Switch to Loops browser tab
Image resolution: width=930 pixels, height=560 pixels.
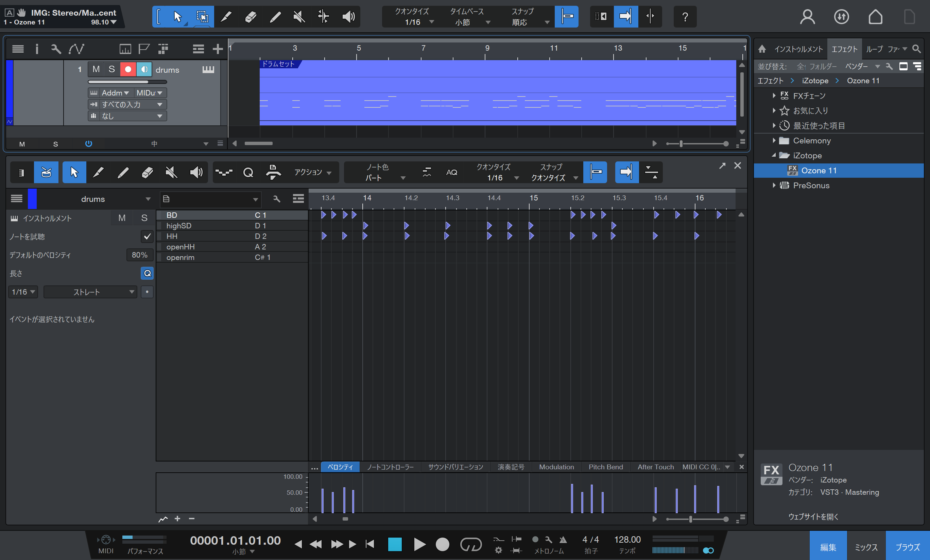[x=874, y=49]
